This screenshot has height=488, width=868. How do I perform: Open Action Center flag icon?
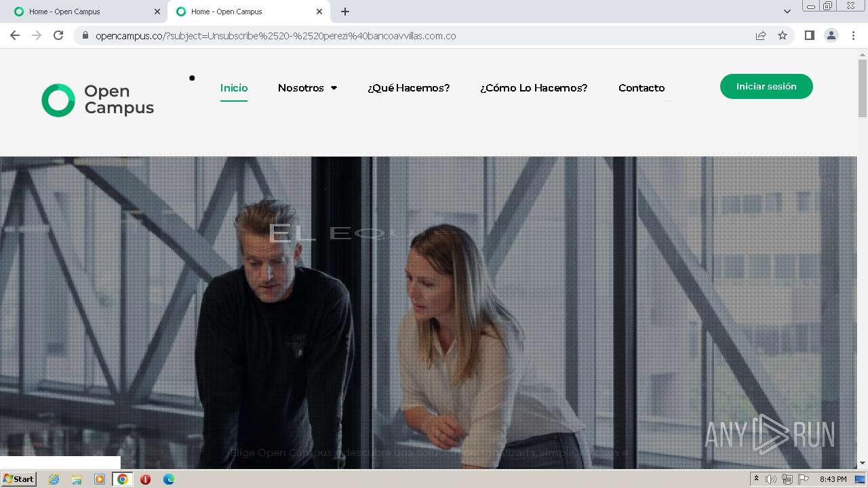804,479
